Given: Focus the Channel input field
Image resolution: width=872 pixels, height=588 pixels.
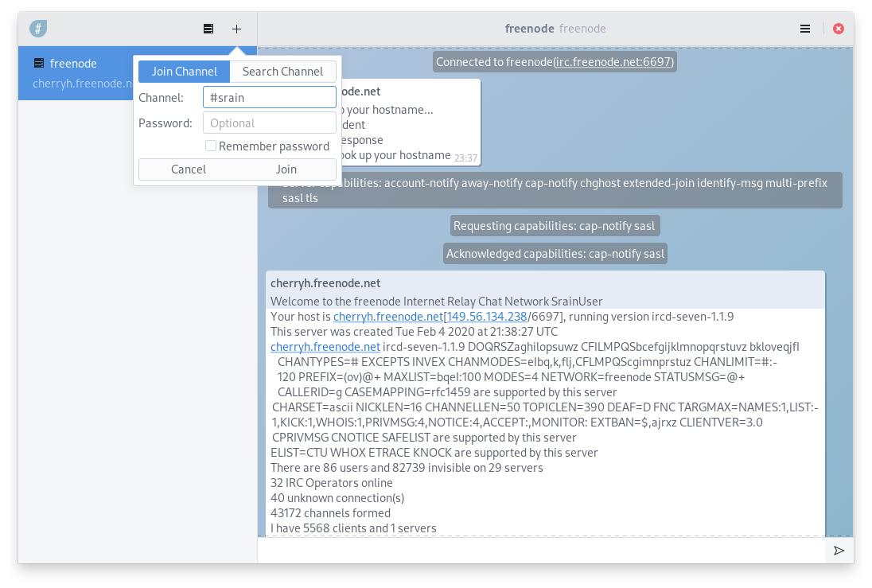Looking at the screenshot, I should coord(270,97).
